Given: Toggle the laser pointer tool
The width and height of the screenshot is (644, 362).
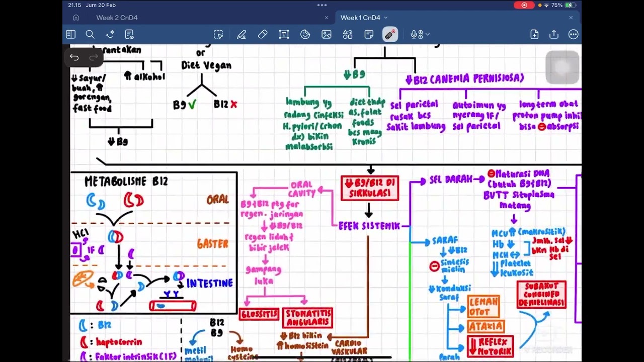Looking at the screenshot, I should 390,34.
